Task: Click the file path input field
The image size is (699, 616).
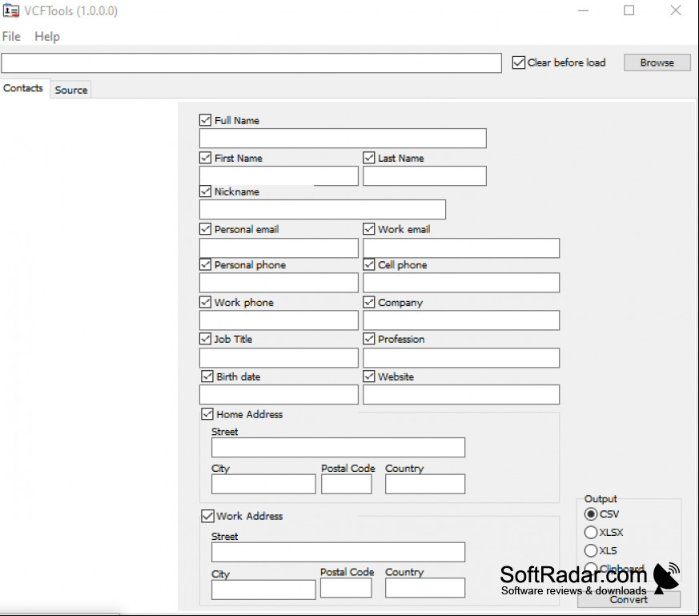Action: [x=251, y=63]
